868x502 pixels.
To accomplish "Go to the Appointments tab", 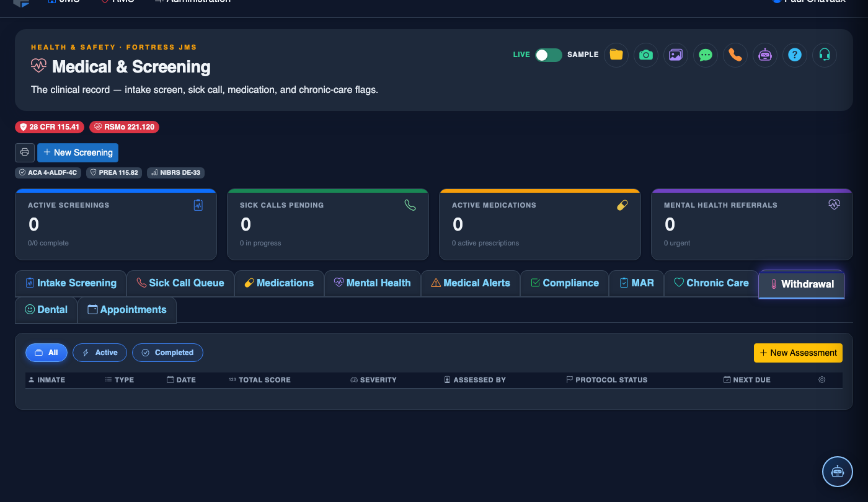I will tap(127, 310).
